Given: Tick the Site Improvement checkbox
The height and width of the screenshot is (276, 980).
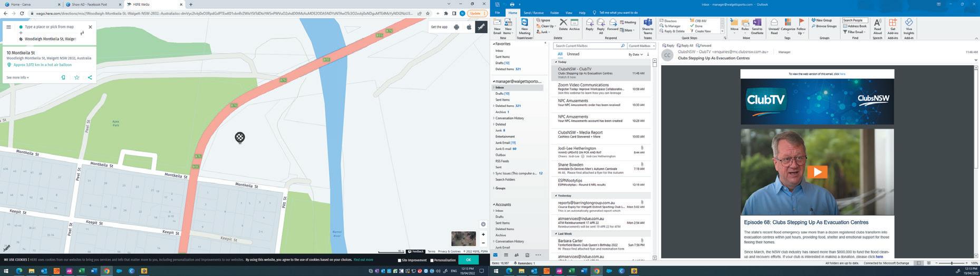Looking at the screenshot, I should [x=400, y=260].
